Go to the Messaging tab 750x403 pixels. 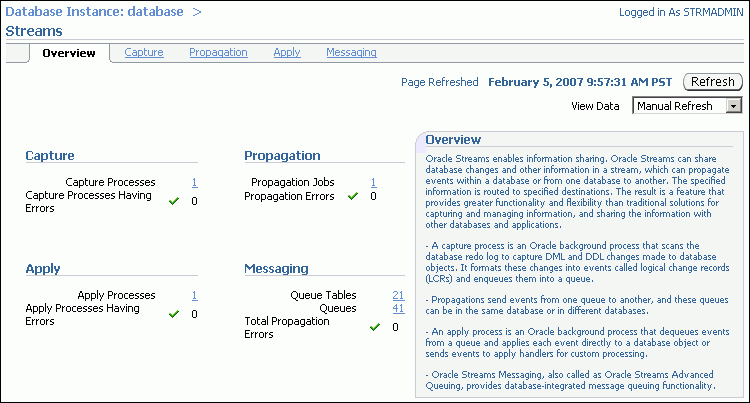click(x=352, y=52)
